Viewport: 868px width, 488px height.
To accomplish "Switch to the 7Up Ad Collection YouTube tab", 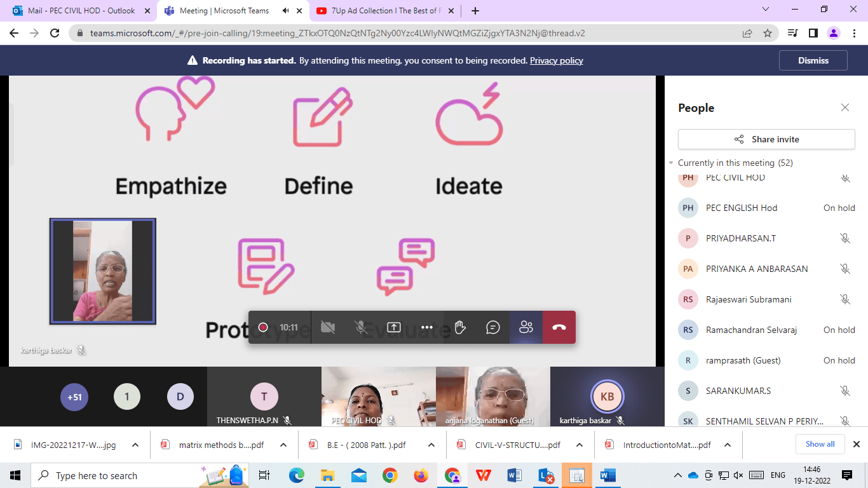I will click(x=379, y=11).
